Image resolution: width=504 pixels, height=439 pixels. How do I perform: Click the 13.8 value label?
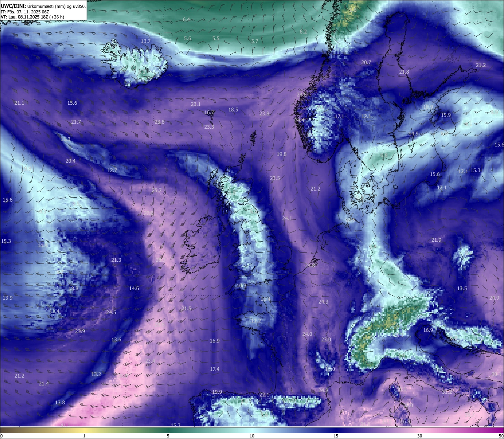tap(60, 403)
